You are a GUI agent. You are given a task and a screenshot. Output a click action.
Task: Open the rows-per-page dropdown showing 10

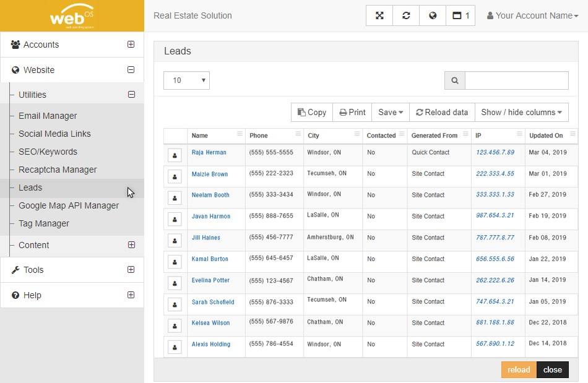tap(186, 80)
